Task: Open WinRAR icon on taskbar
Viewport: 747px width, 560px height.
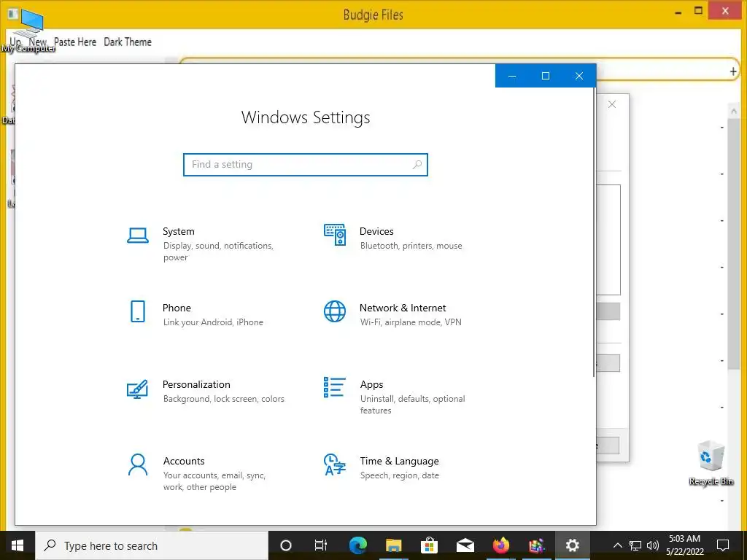Action: pos(536,545)
